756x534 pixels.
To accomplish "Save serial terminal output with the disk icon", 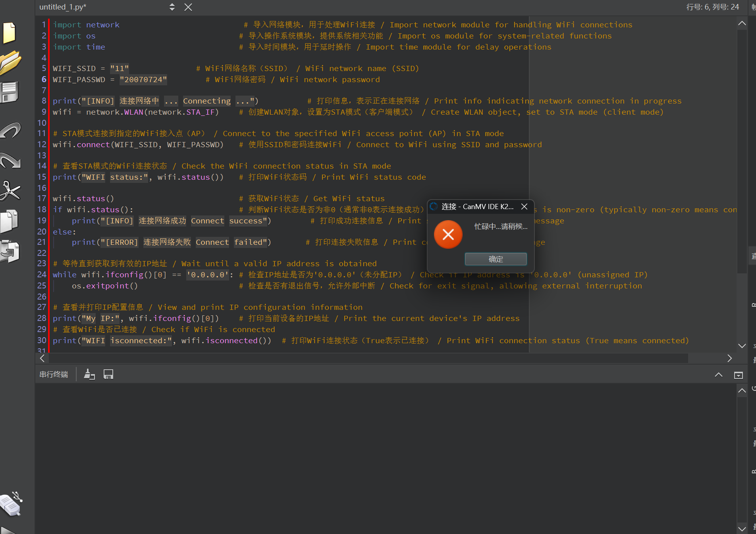I will [x=108, y=374].
